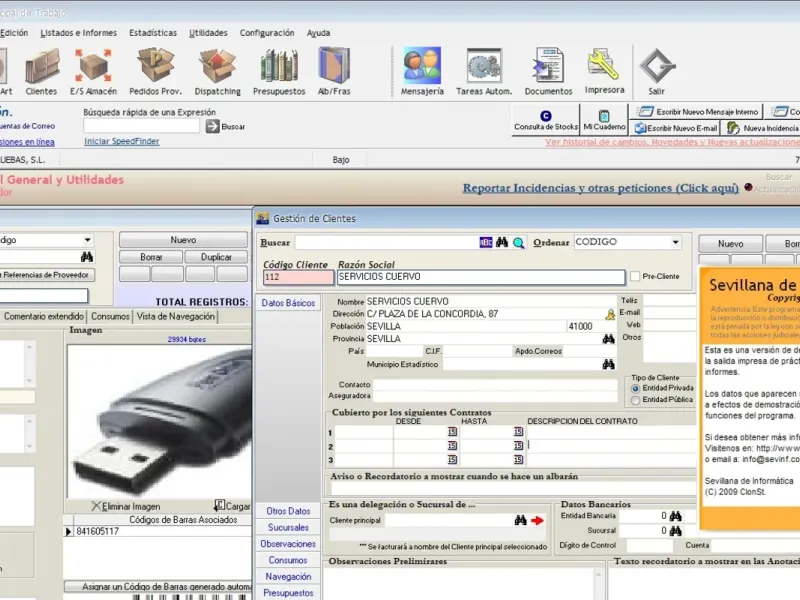Open Pedidos Prov. toolbar icon
800x600 pixels.
pos(156,72)
